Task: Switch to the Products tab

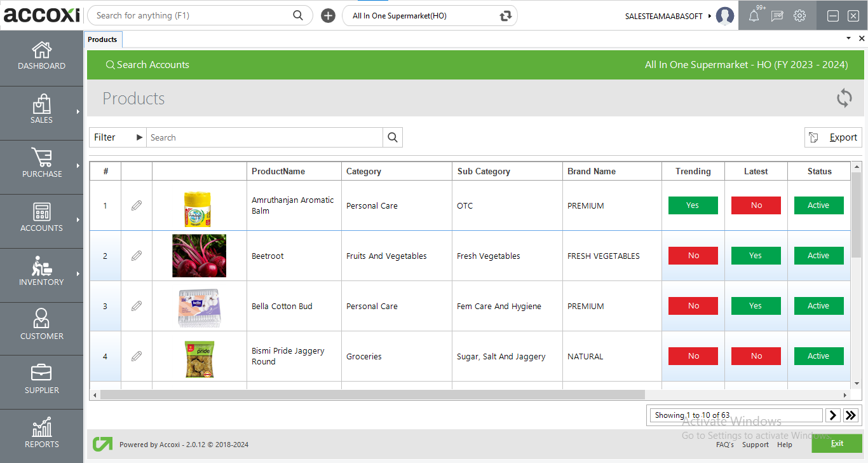Action: pyautogui.click(x=102, y=39)
